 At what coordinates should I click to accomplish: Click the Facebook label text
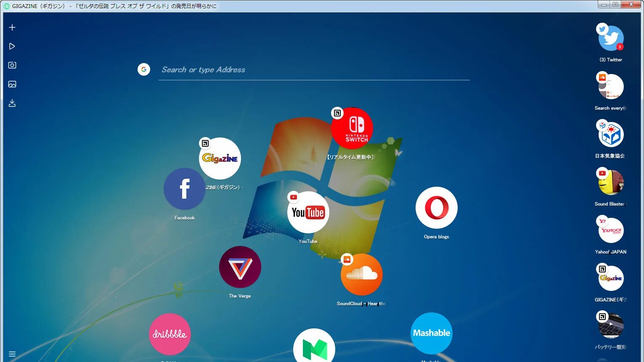tap(185, 218)
